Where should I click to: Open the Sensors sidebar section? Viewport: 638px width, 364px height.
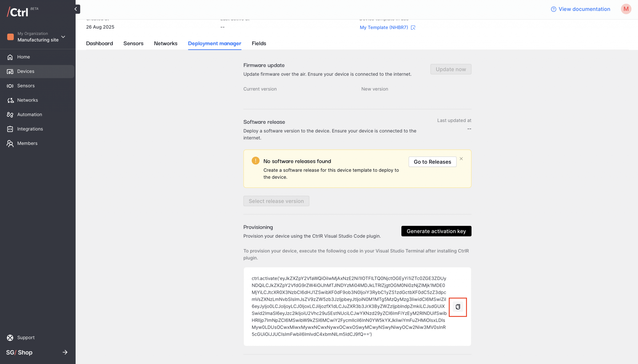point(26,86)
